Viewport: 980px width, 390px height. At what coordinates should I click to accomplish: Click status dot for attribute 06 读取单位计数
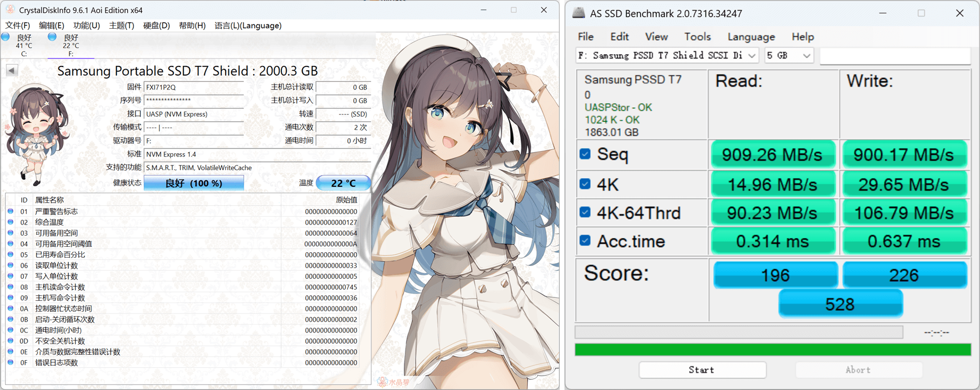(11, 265)
